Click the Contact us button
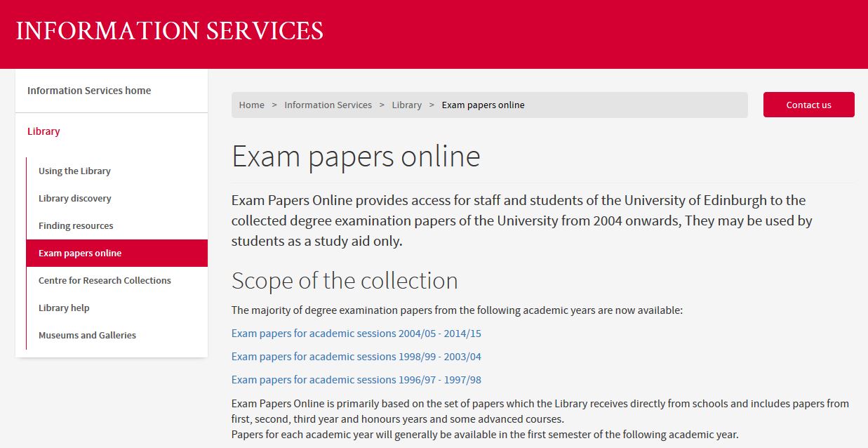This screenshot has height=448, width=868. tap(808, 105)
